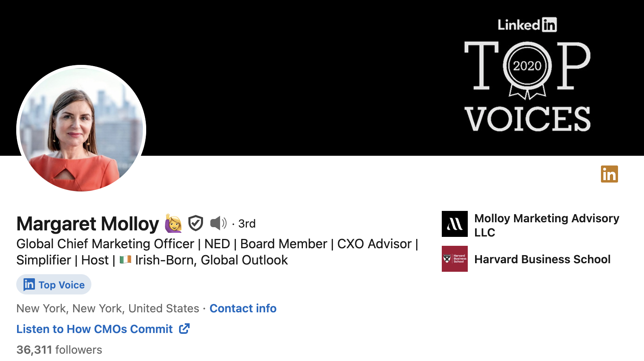The width and height of the screenshot is (644, 361).
Task: View the 36,311 followers count
Action: click(59, 350)
